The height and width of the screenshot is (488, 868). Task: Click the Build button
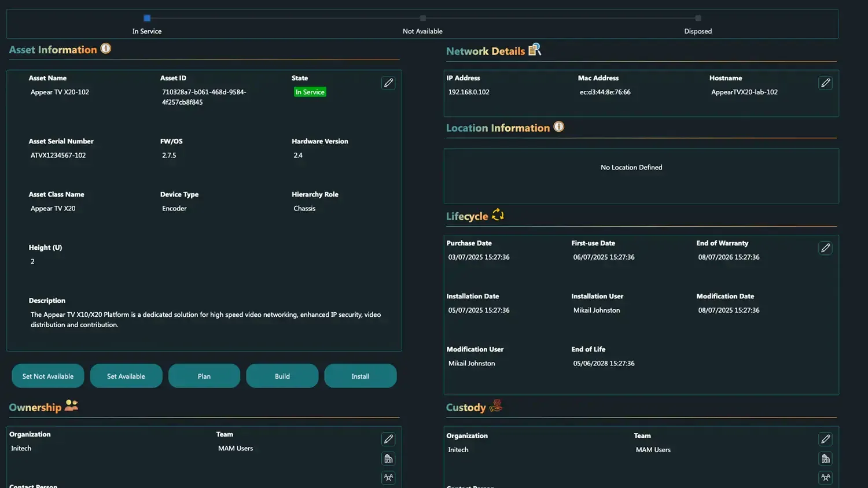point(282,376)
